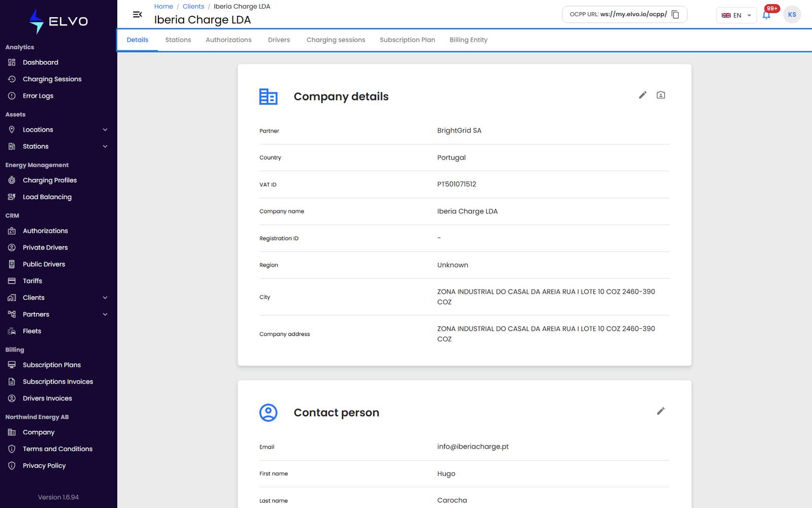Switch to the Billing Entity tab
Image resolution: width=812 pixels, height=508 pixels.
pos(468,40)
